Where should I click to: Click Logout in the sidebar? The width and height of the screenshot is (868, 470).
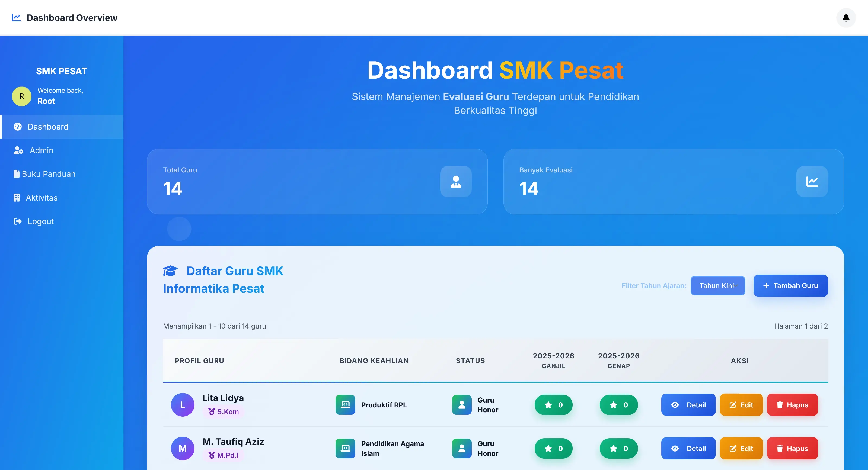tap(40, 221)
